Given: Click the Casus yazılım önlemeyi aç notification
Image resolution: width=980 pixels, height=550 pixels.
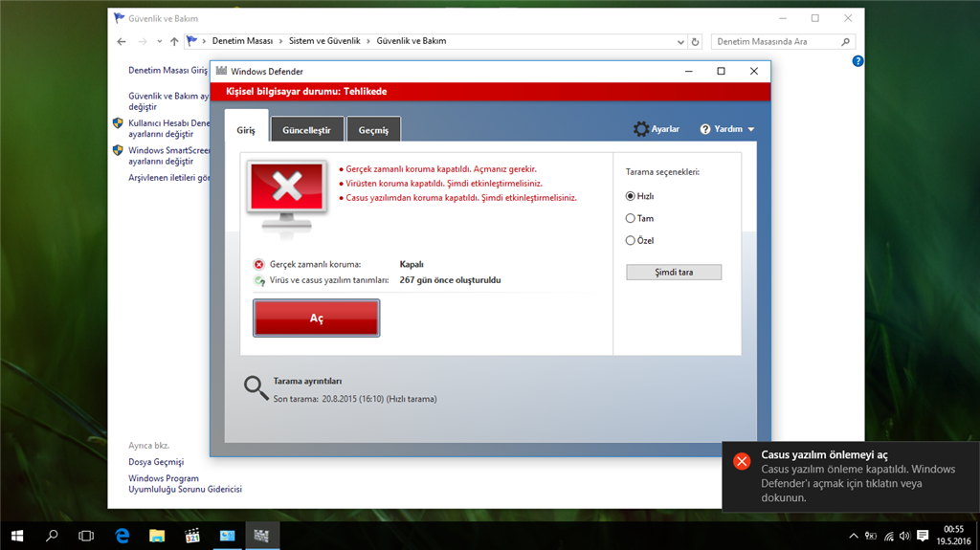Looking at the screenshot, I should [851, 476].
